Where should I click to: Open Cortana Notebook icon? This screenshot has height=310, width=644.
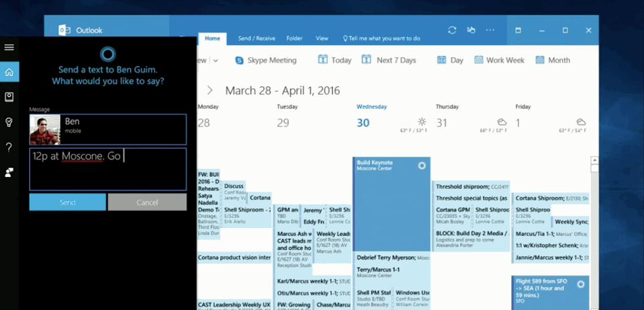click(9, 97)
